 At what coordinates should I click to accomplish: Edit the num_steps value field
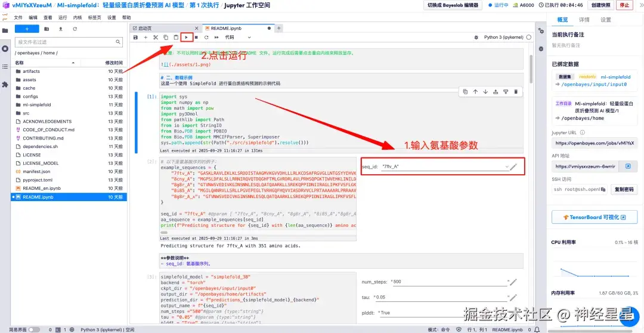click(x=449, y=282)
